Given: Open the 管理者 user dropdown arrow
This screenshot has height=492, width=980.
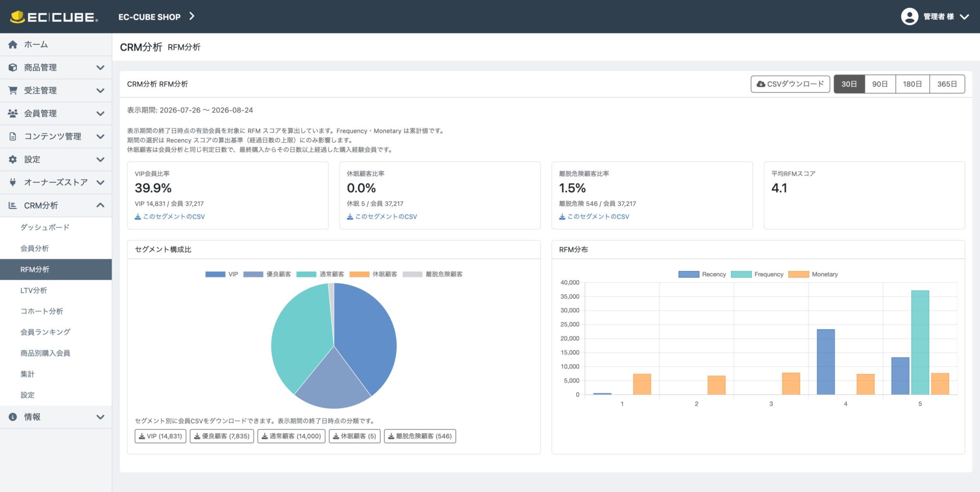Looking at the screenshot, I should 964,17.
